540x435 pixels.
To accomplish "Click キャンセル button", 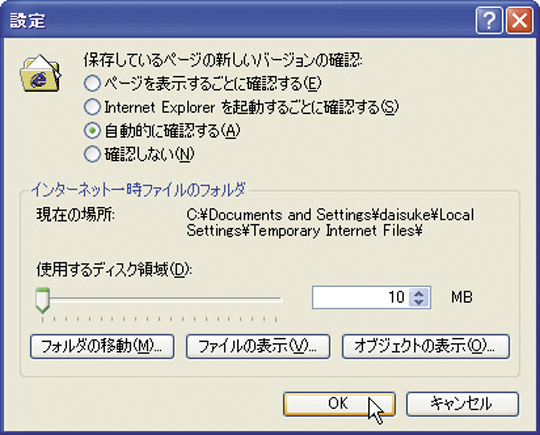I will [x=462, y=404].
